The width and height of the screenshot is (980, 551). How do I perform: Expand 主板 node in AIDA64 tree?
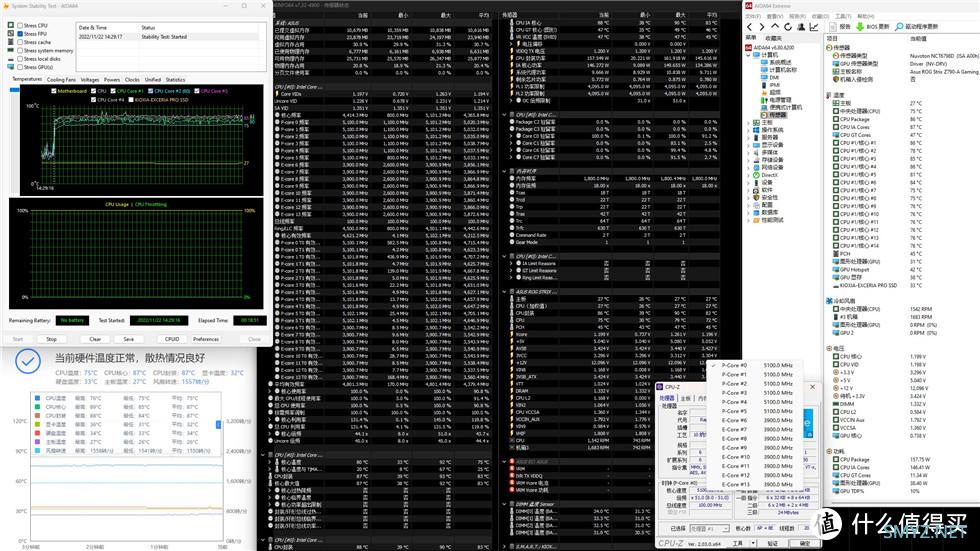(x=748, y=122)
